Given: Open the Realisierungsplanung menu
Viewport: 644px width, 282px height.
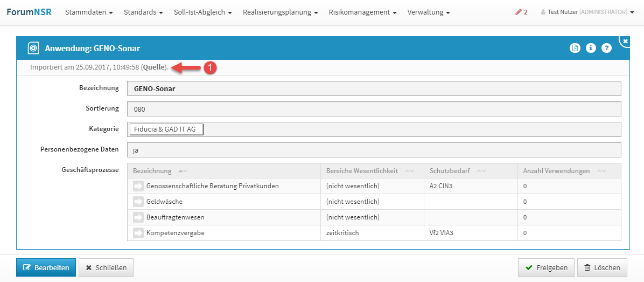Looking at the screenshot, I should click(x=280, y=12).
